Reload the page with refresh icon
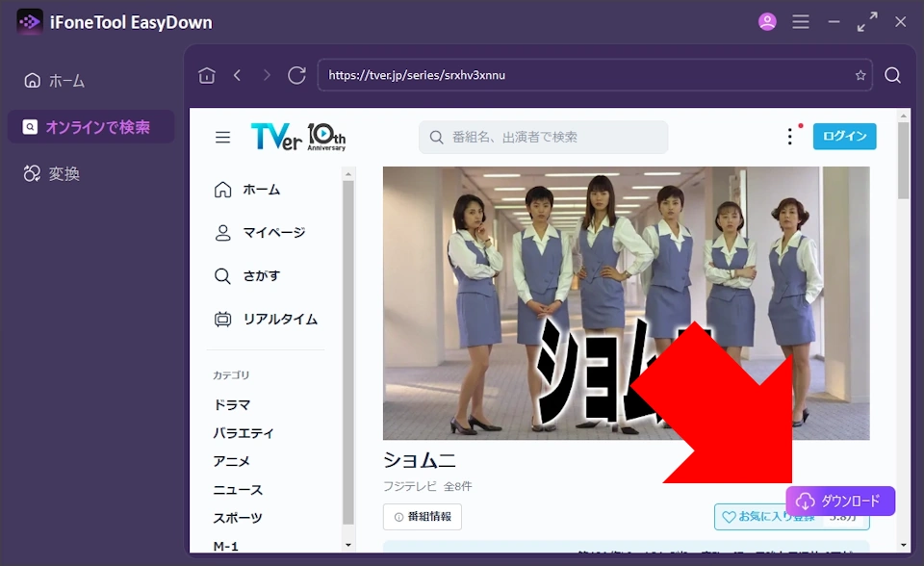This screenshot has width=924, height=566. 296,75
